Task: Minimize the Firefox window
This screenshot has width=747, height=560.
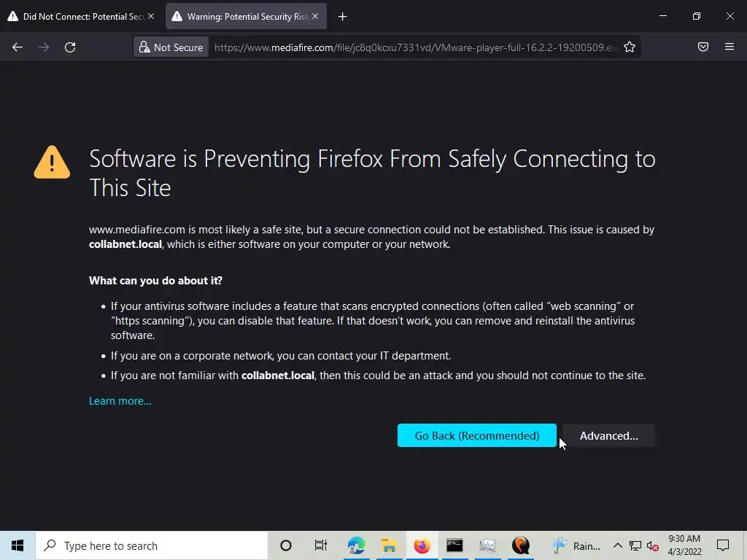Action: (662, 16)
